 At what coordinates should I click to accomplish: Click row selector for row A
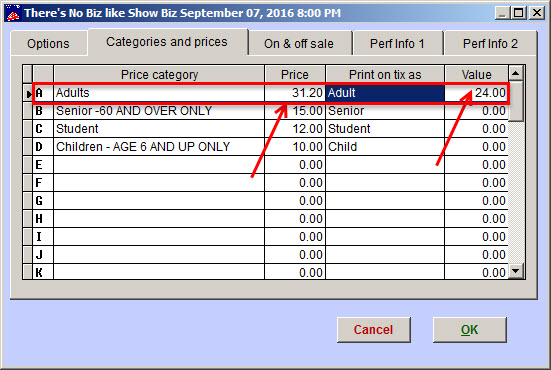pos(28,93)
